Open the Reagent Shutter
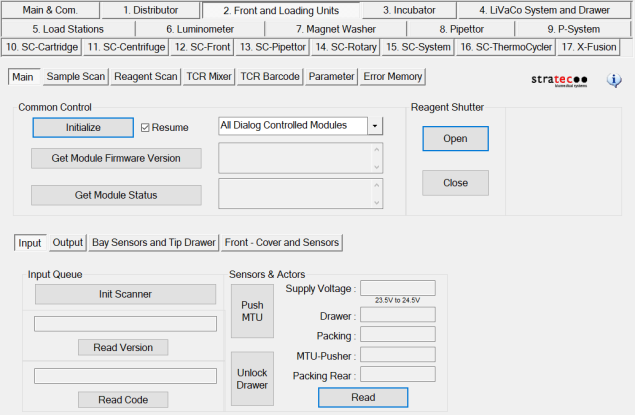Screen dimensions: 635x415 click(455, 139)
